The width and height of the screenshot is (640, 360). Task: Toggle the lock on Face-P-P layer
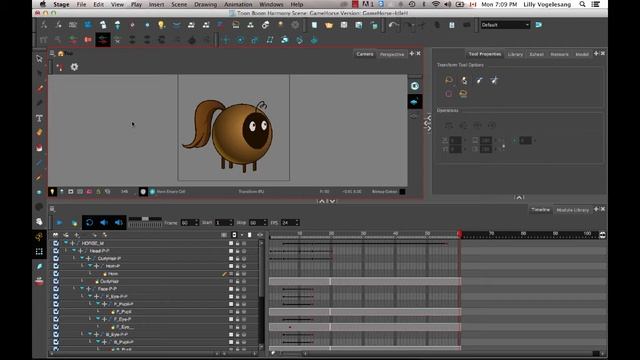[x=238, y=289]
